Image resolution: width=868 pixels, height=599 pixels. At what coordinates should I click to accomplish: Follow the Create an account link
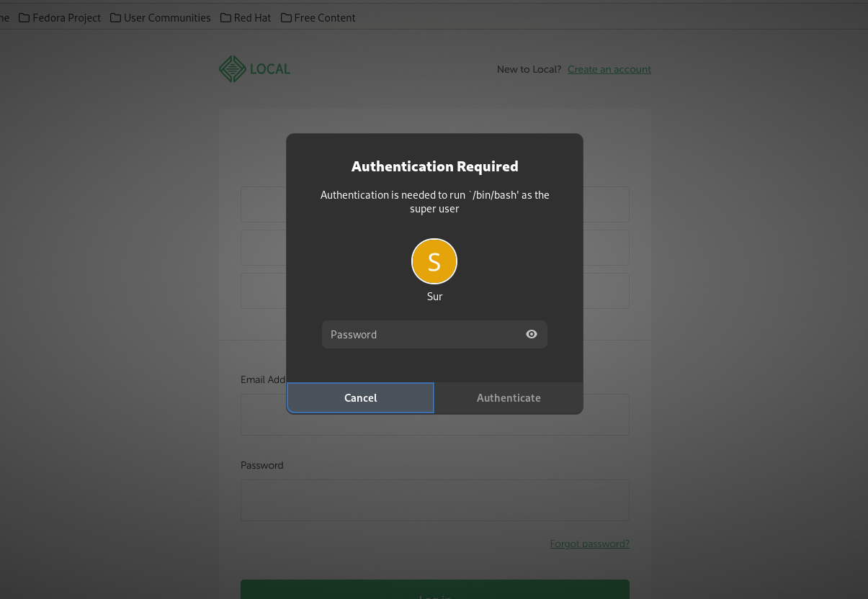click(609, 69)
